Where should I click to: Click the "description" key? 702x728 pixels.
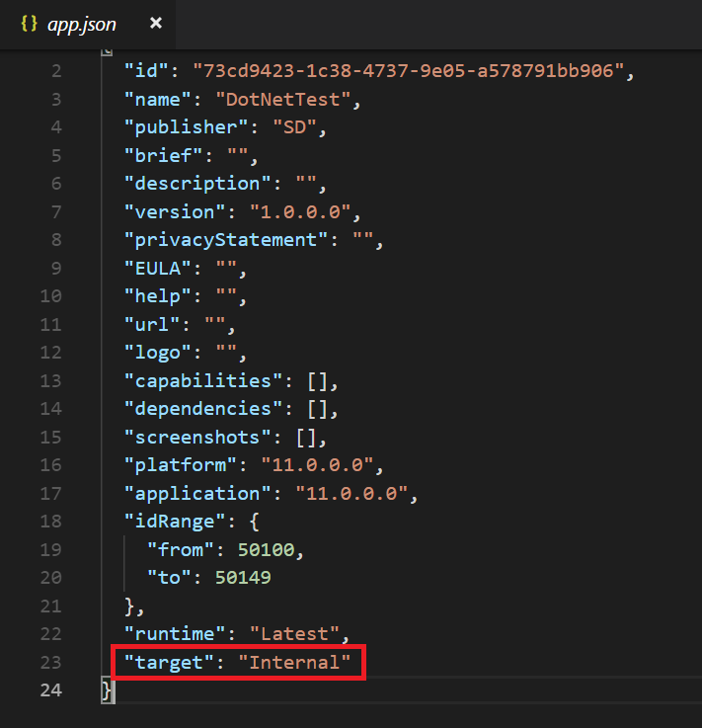(x=197, y=184)
